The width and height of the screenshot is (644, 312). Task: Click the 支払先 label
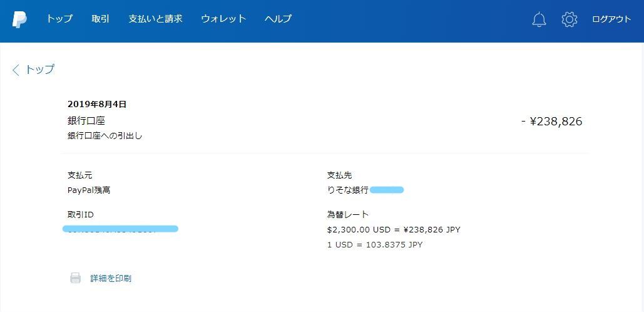click(x=340, y=175)
